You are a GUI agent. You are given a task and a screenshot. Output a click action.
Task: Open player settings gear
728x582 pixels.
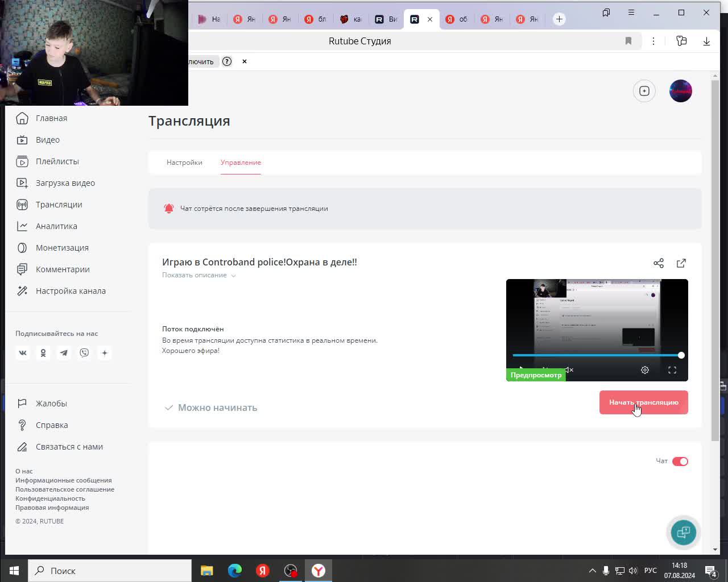(x=645, y=370)
